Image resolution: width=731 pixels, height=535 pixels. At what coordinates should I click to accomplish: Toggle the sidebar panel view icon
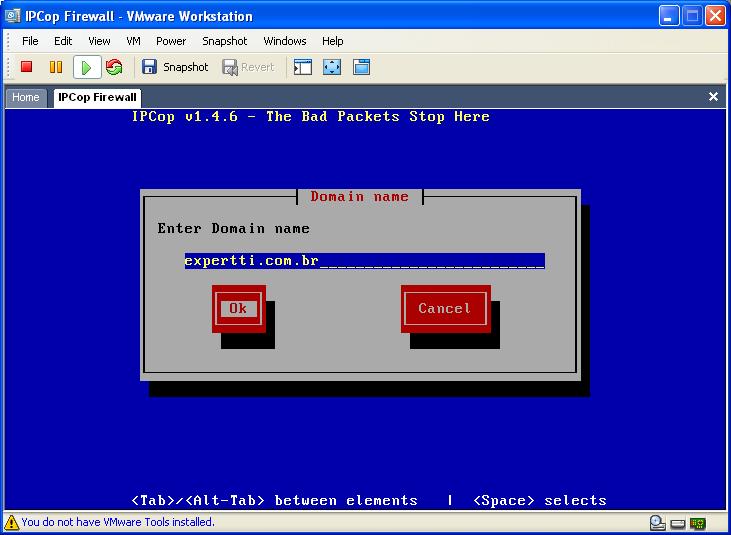tap(302, 67)
